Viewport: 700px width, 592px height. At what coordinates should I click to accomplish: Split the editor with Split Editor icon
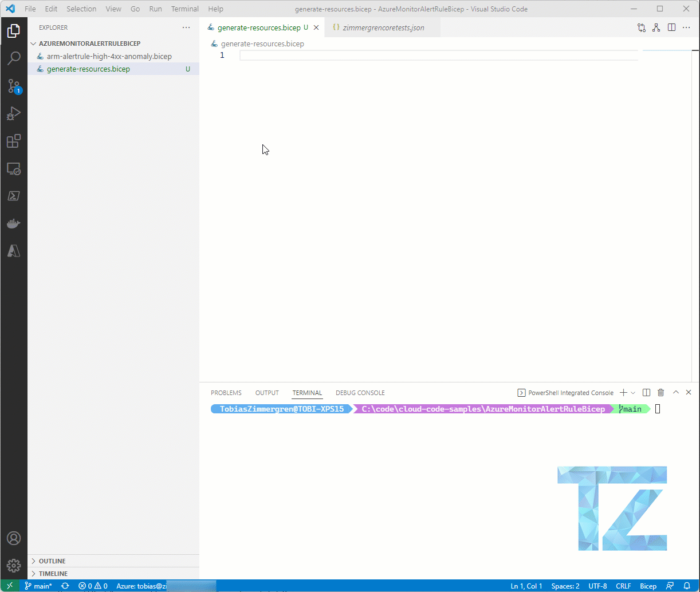(x=671, y=27)
